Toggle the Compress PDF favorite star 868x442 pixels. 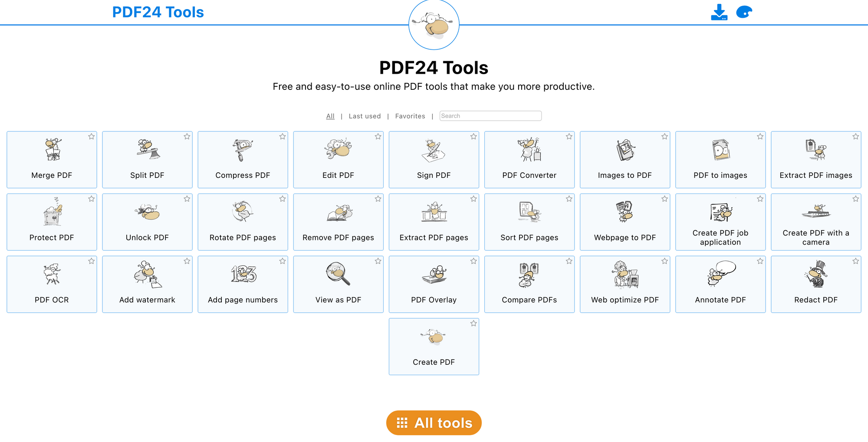pos(283,137)
